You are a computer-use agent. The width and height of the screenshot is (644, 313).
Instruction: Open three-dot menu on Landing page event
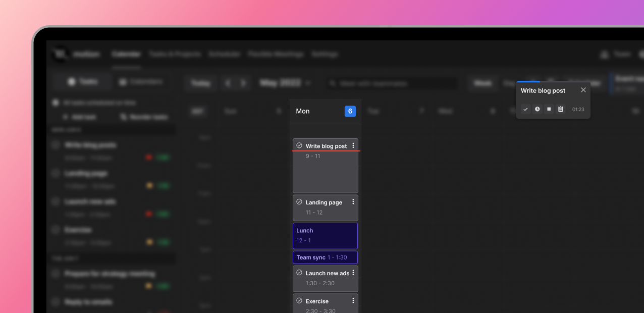click(x=353, y=202)
